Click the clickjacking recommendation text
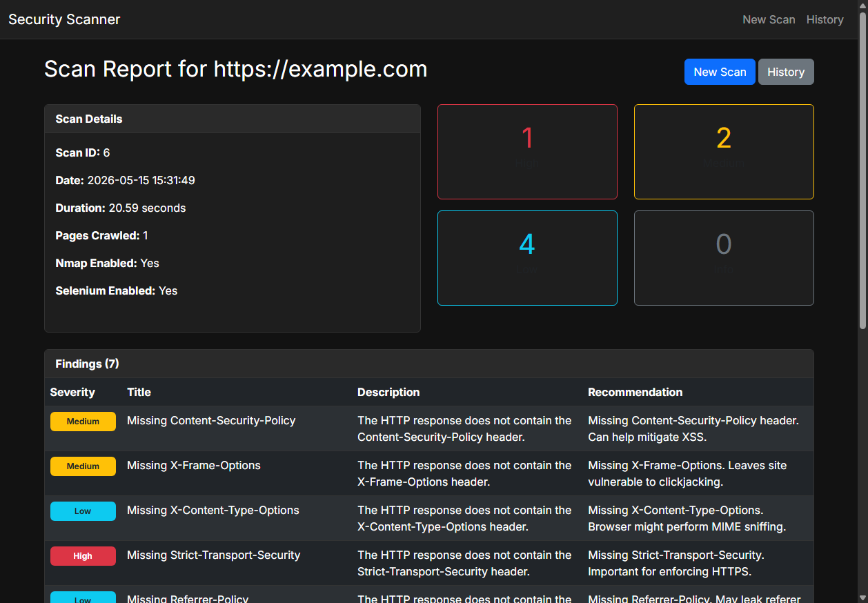868x603 pixels. pyautogui.click(x=687, y=473)
